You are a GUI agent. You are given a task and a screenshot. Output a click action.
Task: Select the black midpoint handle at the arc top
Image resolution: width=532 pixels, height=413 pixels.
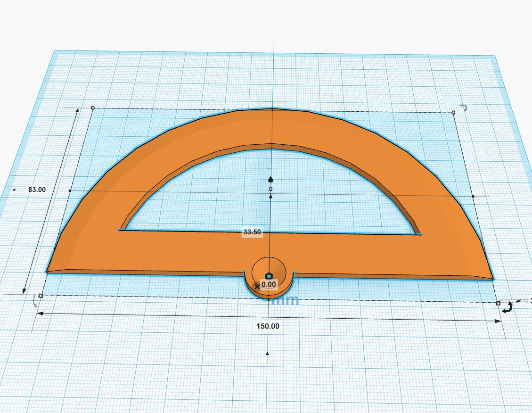[273, 109]
